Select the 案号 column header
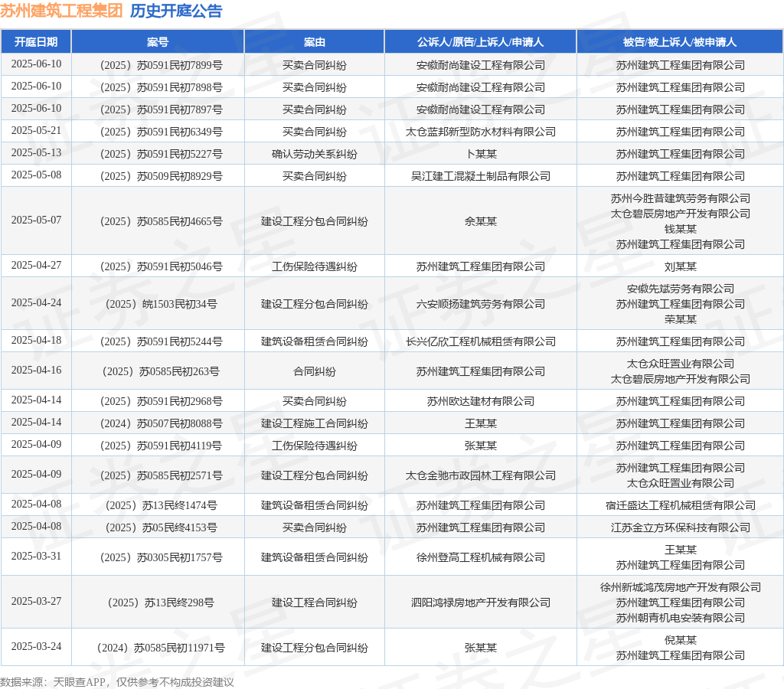 [158, 42]
